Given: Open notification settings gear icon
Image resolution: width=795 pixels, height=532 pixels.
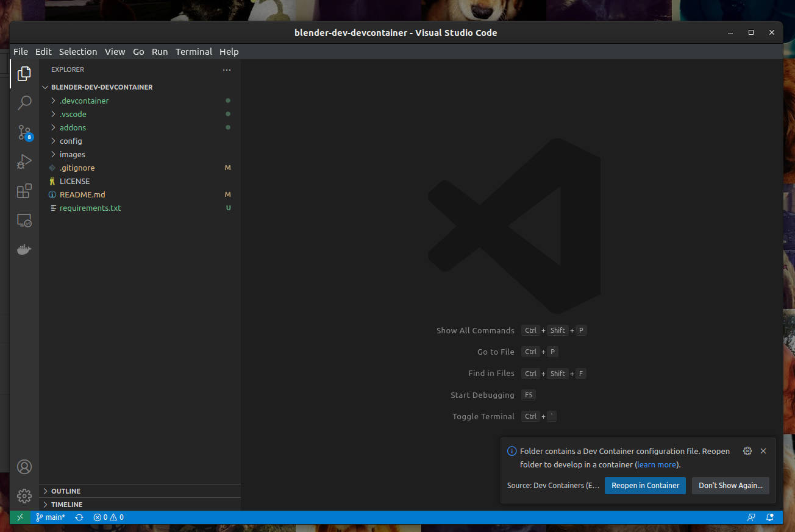Looking at the screenshot, I should (x=747, y=451).
